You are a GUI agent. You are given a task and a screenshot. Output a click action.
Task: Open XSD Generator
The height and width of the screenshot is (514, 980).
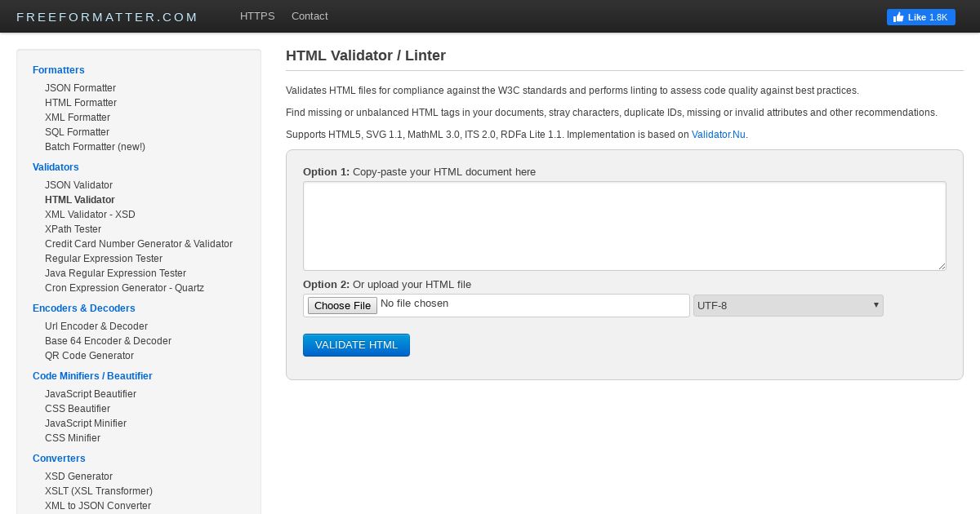click(78, 476)
